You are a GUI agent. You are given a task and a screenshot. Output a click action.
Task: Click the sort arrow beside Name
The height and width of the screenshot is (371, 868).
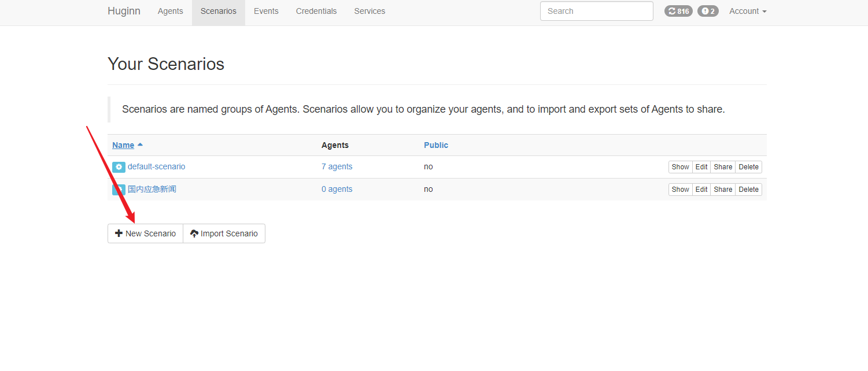pyautogui.click(x=141, y=144)
